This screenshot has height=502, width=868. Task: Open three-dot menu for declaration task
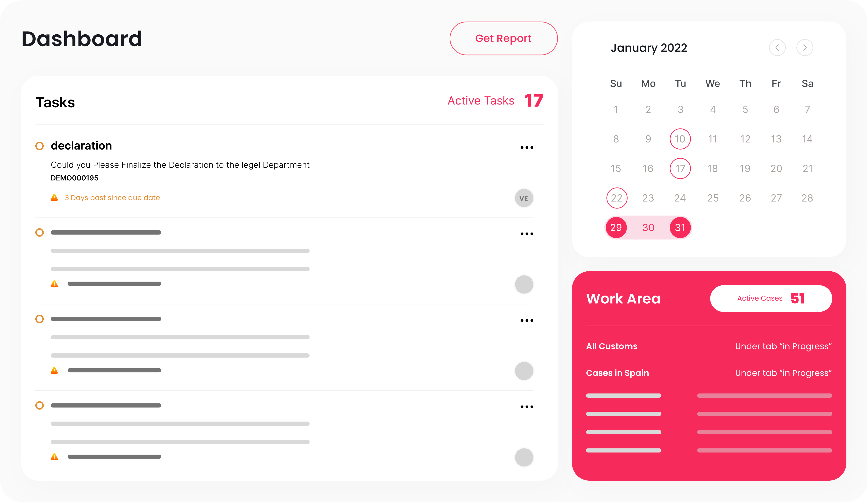tap(527, 147)
